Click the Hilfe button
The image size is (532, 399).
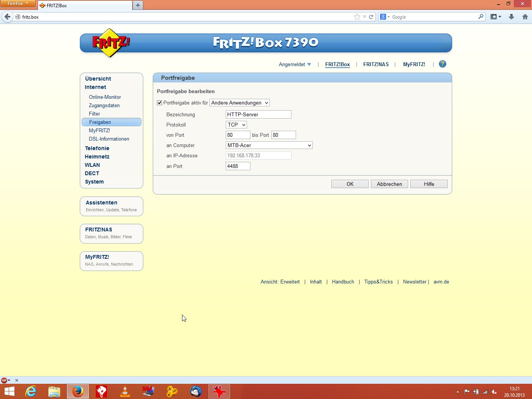click(x=429, y=184)
